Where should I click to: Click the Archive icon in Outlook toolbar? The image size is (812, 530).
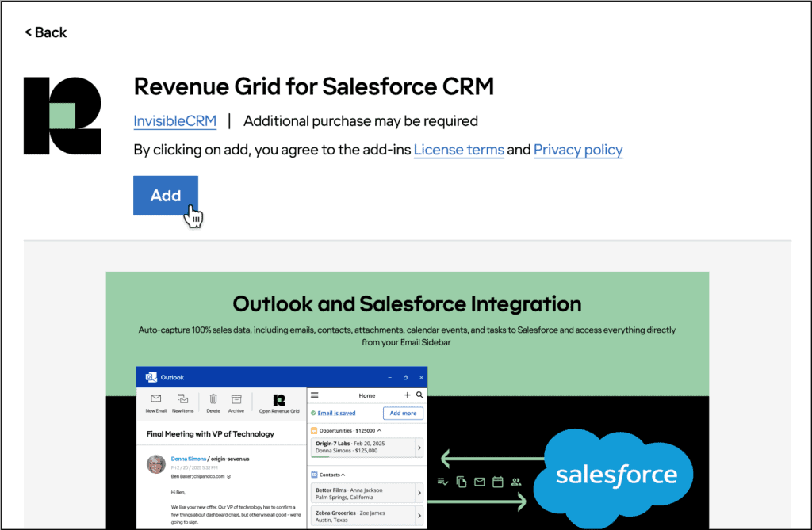pyautogui.click(x=236, y=399)
